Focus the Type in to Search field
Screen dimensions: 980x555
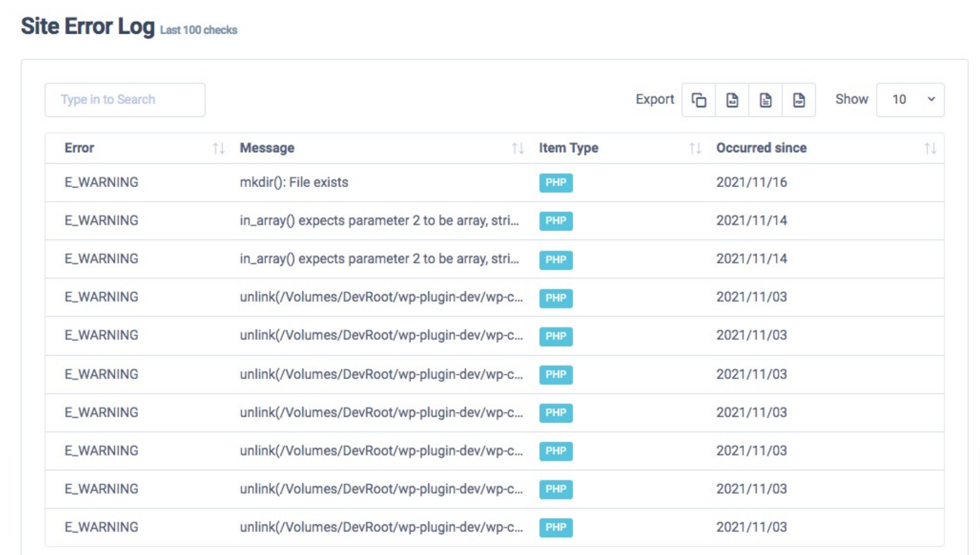click(x=125, y=100)
